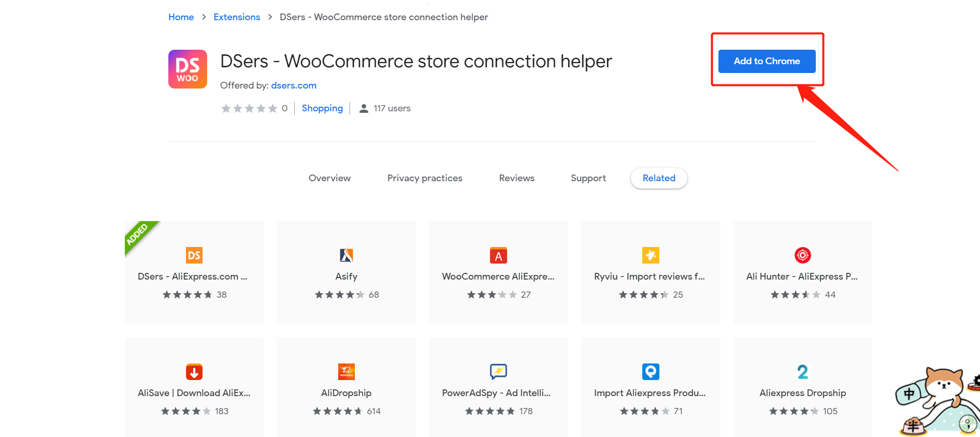Select the PowerAdSpy chat bubble icon
Viewport: 980px width, 437px height.
click(498, 372)
